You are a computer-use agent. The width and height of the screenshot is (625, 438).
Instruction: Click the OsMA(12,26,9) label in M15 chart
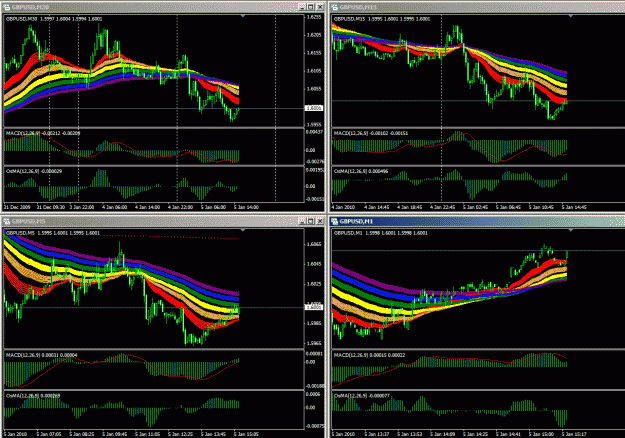point(361,171)
